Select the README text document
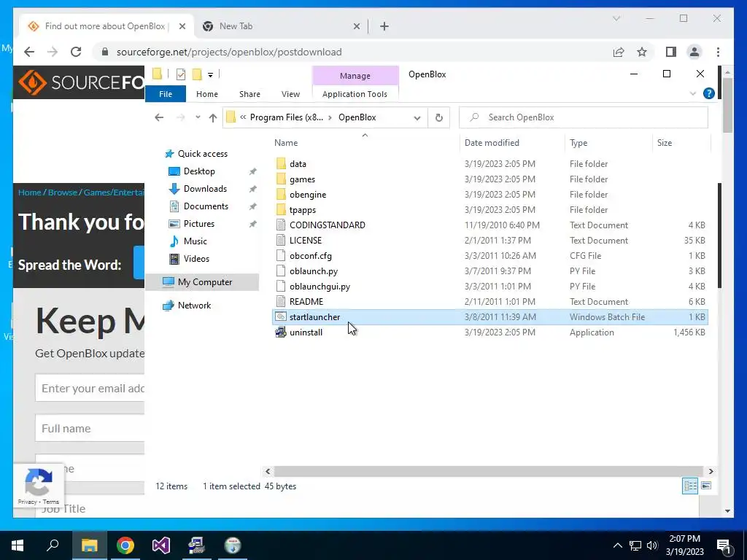747x560 pixels. click(x=306, y=302)
